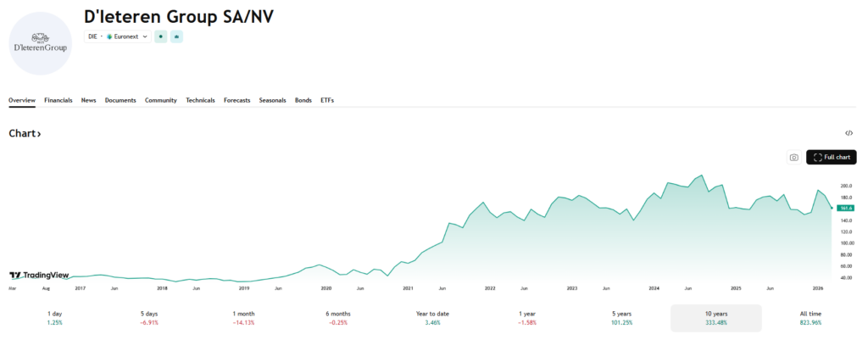Switch to the Financials tab
868x340 pixels.
click(x=58, y=100)
